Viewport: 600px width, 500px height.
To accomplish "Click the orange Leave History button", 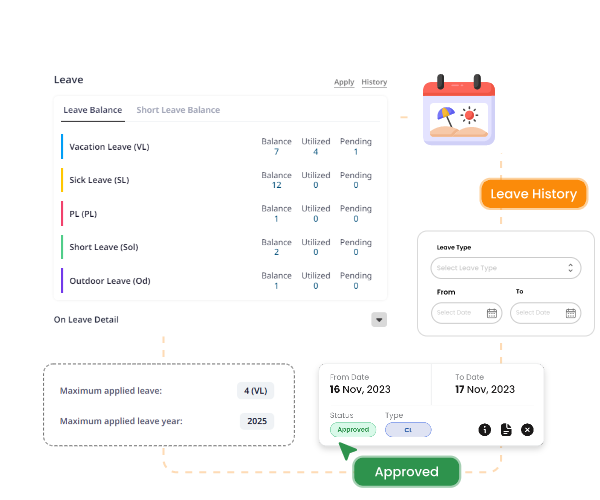I will point(533,194).
